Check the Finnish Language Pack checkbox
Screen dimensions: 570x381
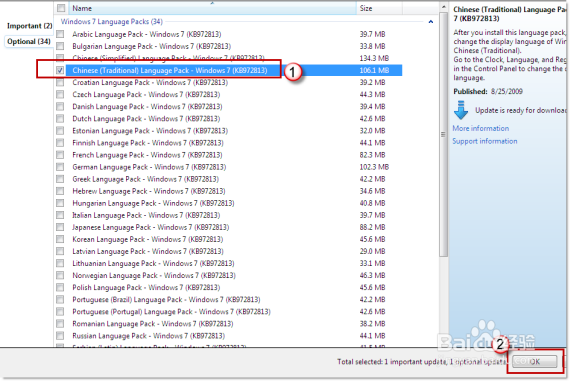[x=60, y=143]
